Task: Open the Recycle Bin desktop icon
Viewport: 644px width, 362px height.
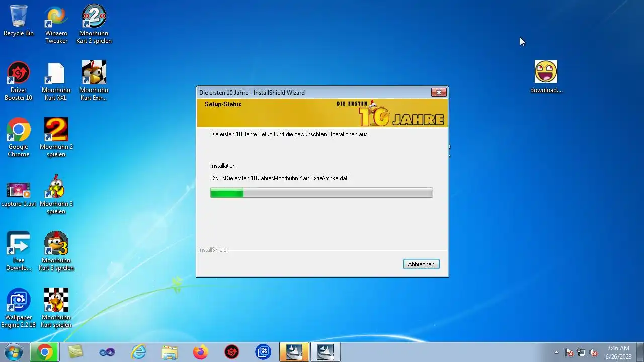Action: pos(19,21)
